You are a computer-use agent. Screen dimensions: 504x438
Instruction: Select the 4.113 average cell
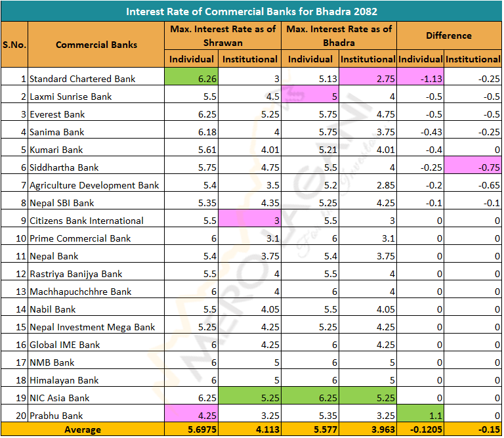(x=250, y=429)
